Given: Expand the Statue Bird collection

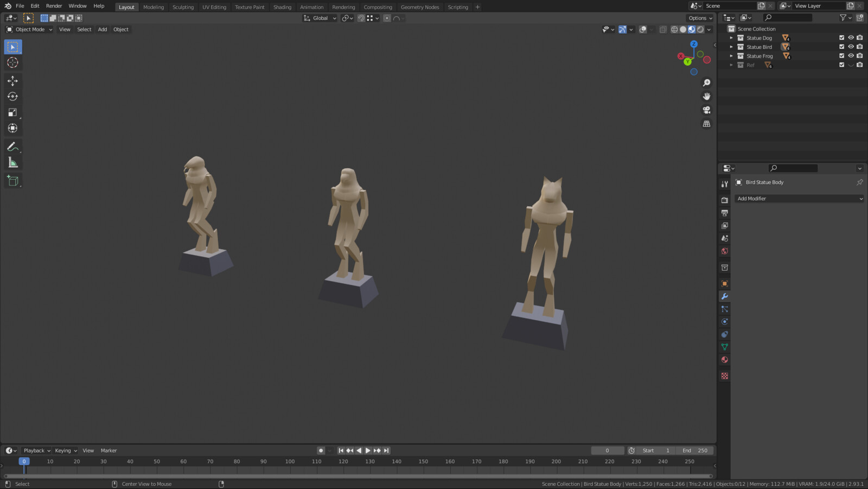Looking at the screenshot, I should tap(731, 47).
